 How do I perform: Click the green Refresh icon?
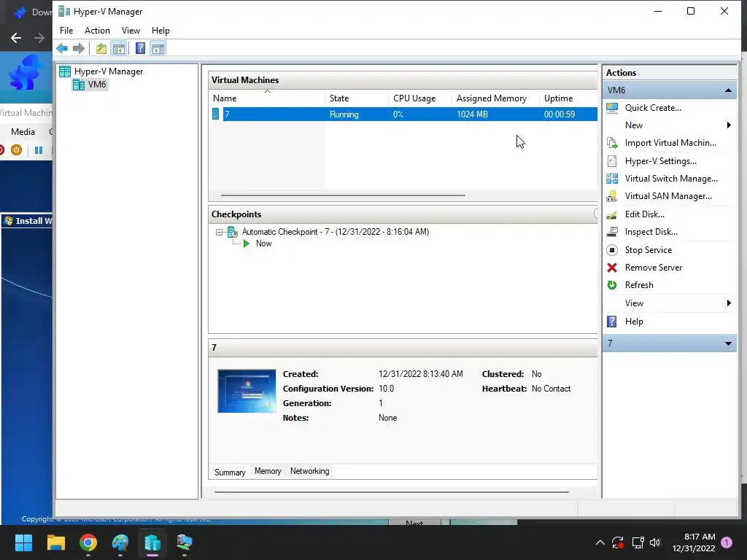click(x=612, y=285)
